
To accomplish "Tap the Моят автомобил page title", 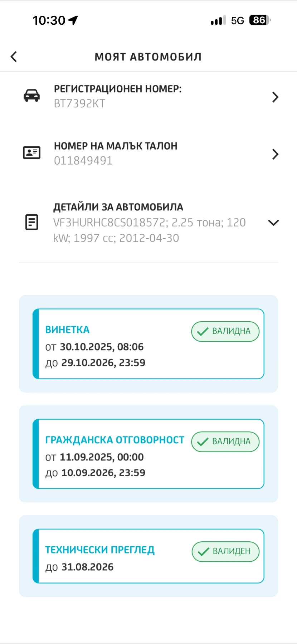I will click(148, 57).
